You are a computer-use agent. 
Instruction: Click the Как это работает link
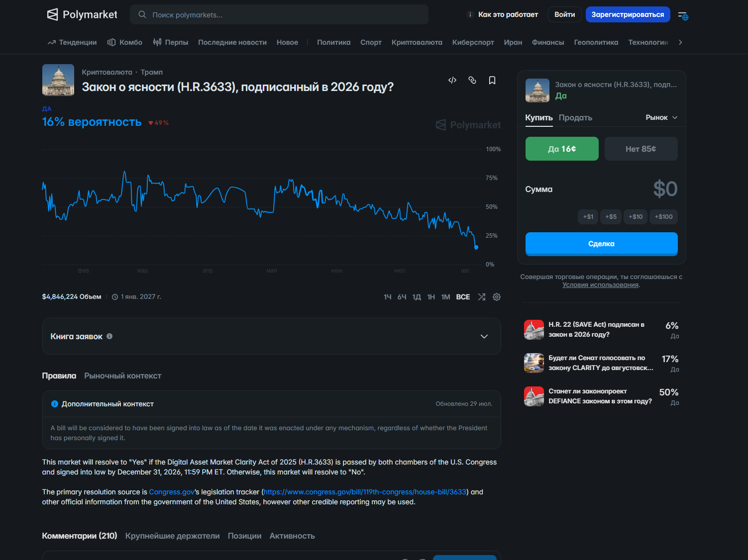(508, 14)
